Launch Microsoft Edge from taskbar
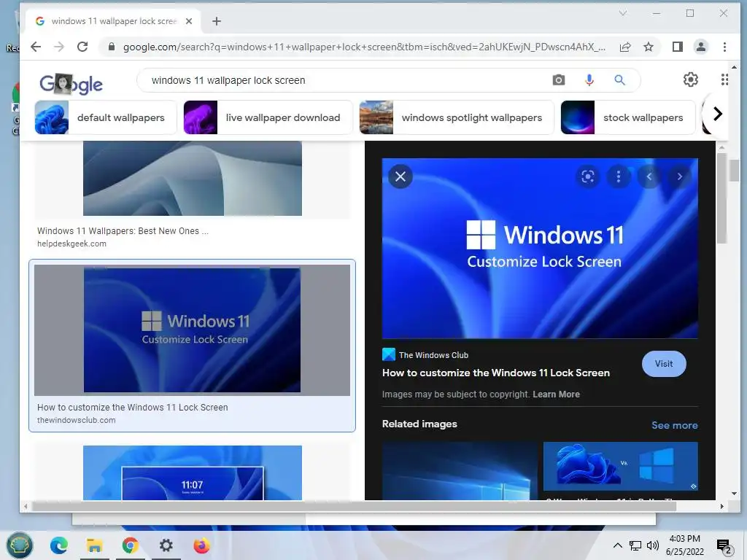The image size is (747, 560). pyautogui.click(x=59, y=545)
